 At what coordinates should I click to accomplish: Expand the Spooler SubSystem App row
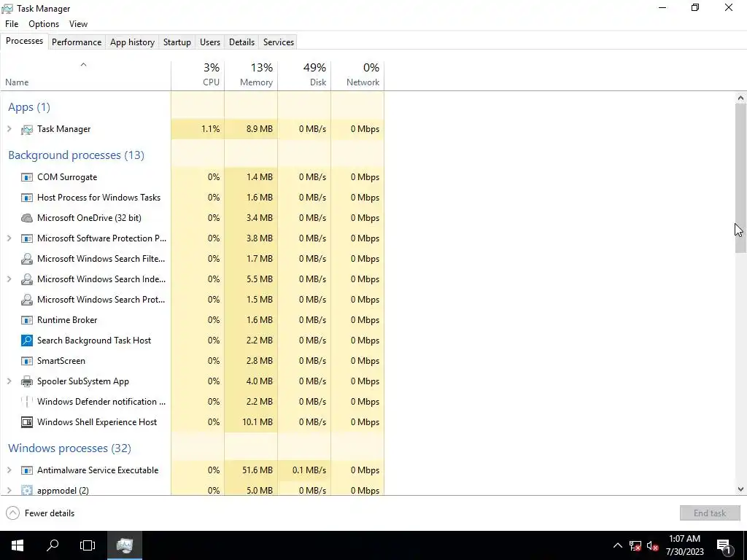click(9, 381)
